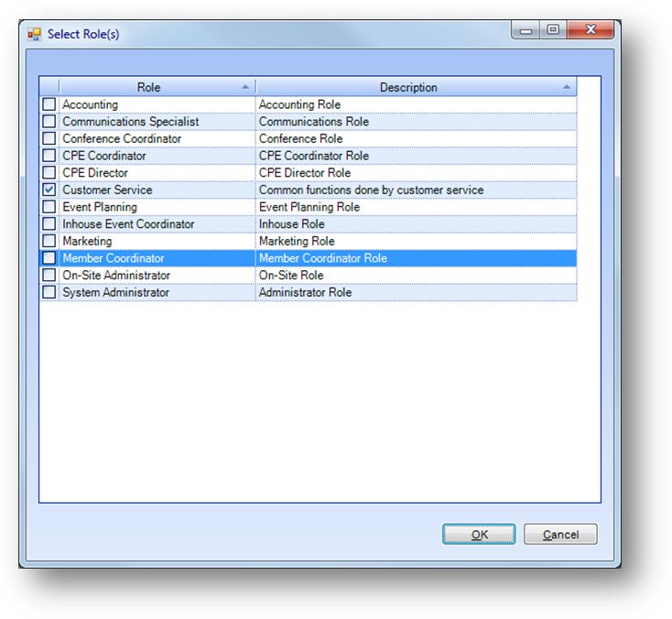Viewport: 672px width, 619px height.
Task: Click the 'Marketing Role' description cell
Action: pyautogui.click(x=417, y=241)
